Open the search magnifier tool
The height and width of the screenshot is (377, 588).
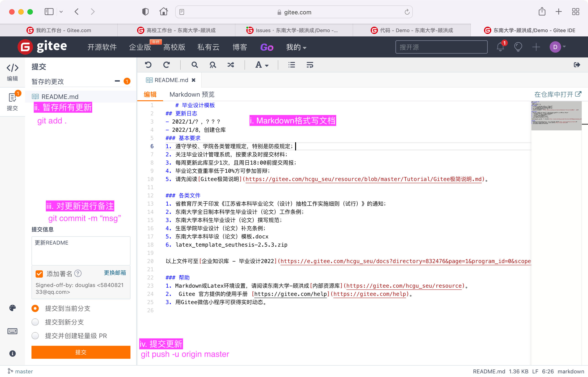point(195,65)
